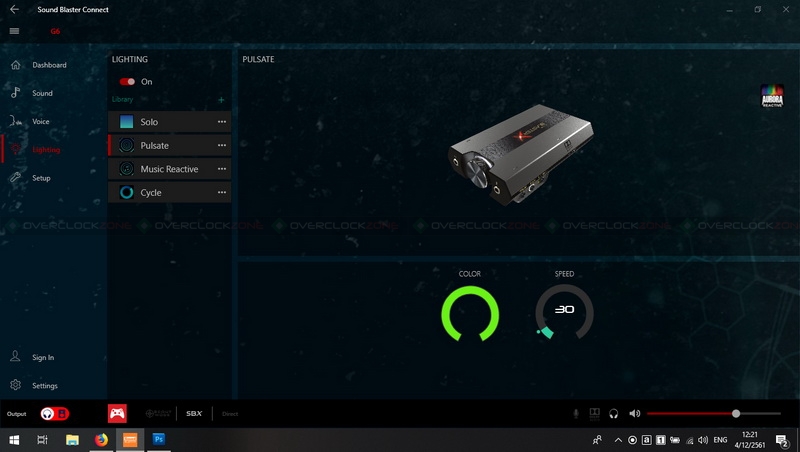The image size is (800, 452).
Task: Select the Pulsate lighting preset
Action: [169, 145]
